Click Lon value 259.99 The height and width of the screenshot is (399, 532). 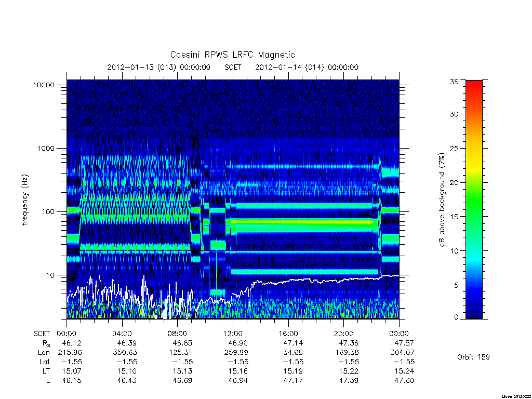point(236,353)
